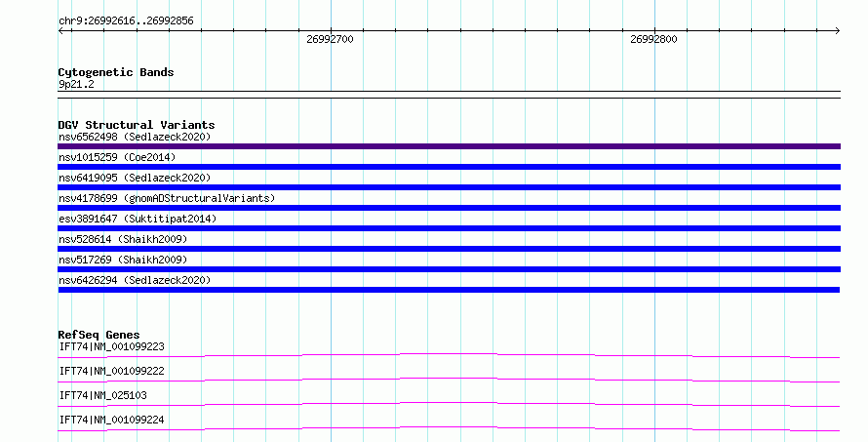
Task: Click the blue nsv517269 variant bar
Action: pyautogui.click(x=449, y=269)
